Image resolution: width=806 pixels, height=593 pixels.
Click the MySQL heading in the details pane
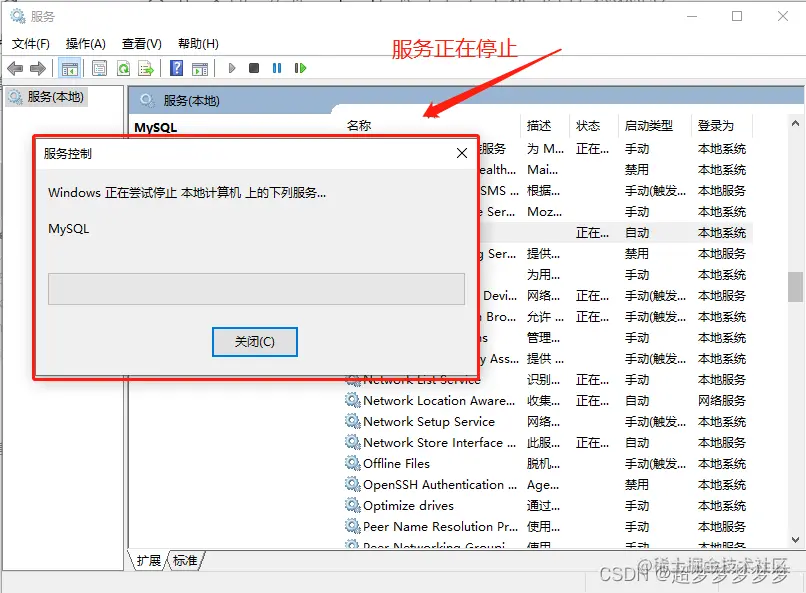tap(156, 127)
